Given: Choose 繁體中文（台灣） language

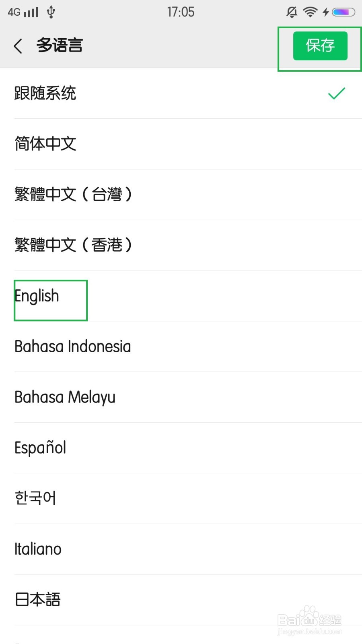Looking at the screenshot, I should click(x=73, y=194).
